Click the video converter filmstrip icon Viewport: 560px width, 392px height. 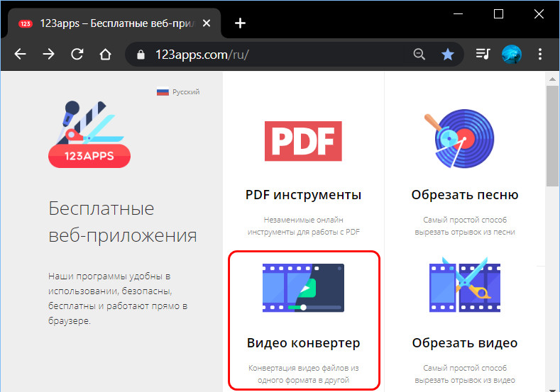tap(303, 288)
